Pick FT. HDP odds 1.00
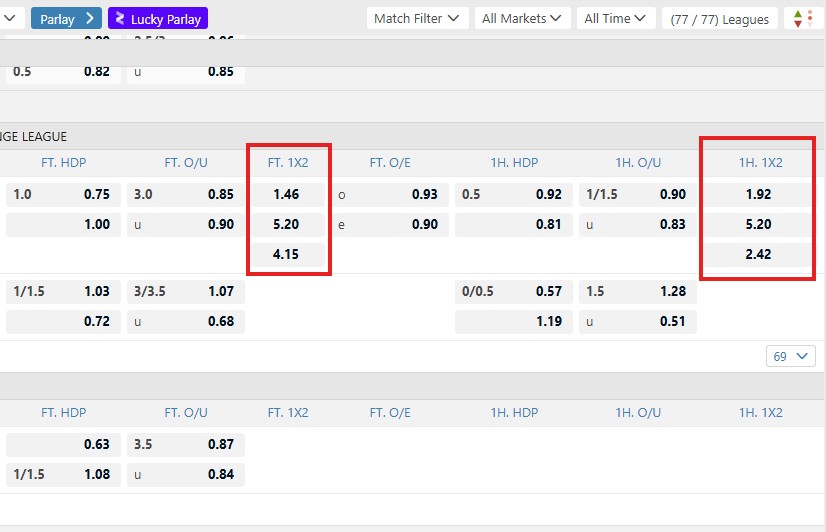 tap(63, 224)
